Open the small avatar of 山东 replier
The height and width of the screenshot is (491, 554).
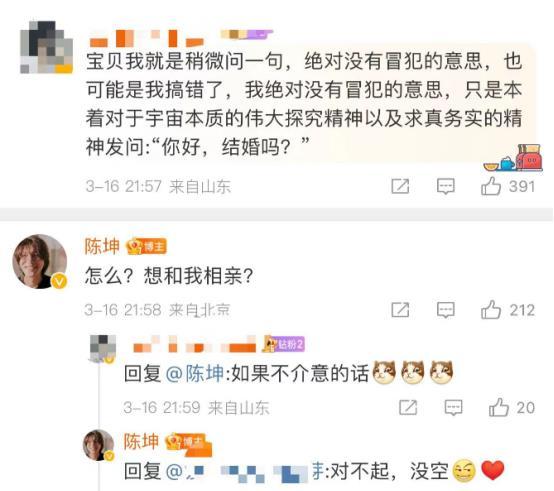coord(103,348)
